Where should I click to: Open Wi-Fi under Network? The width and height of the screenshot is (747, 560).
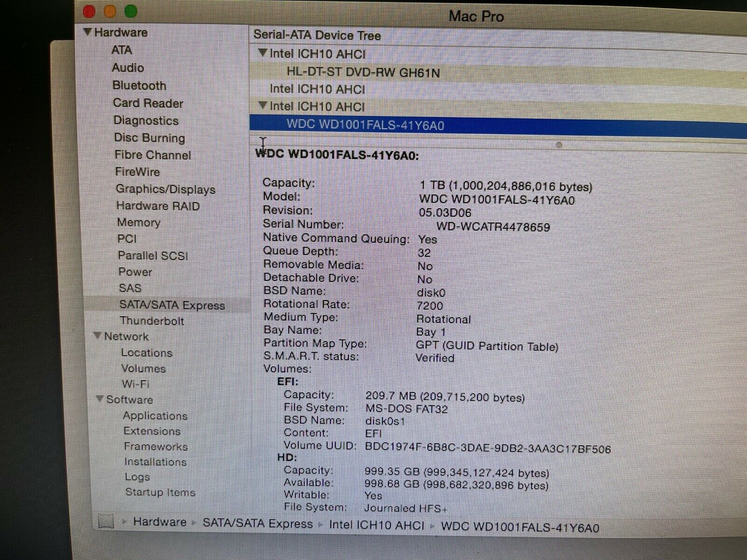point(135,384)
